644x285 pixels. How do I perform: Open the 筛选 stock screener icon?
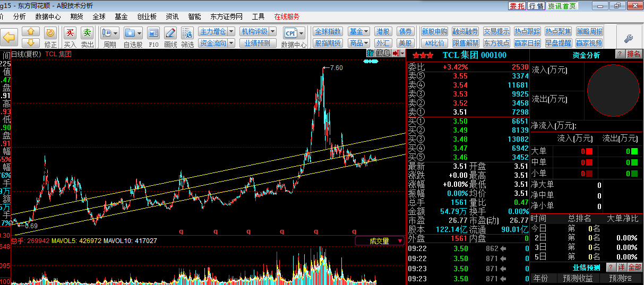(187, 33)
